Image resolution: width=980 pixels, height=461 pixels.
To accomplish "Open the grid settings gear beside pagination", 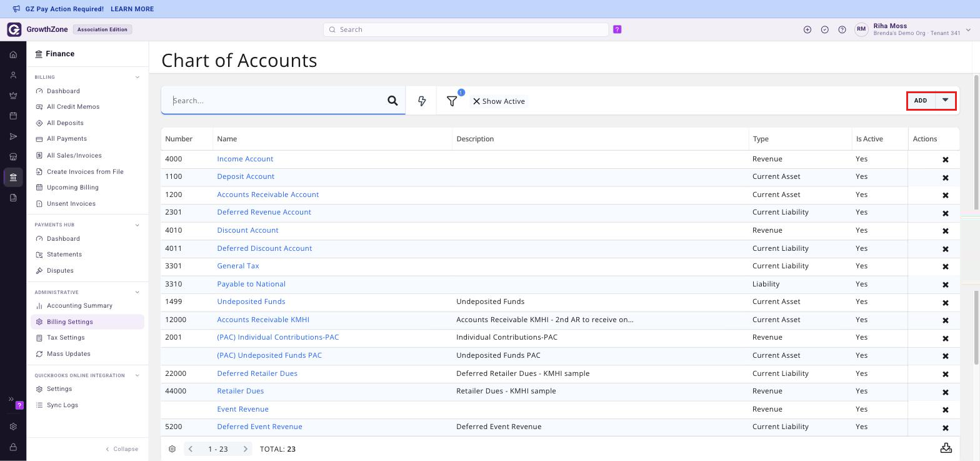I will click(x=172, y=448).
